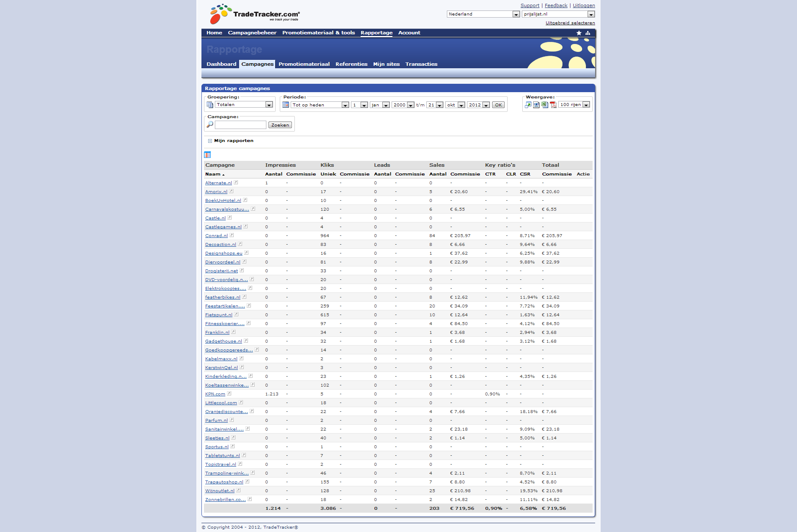Open the start month 'jan' dropdown

[x=380, y=105]
